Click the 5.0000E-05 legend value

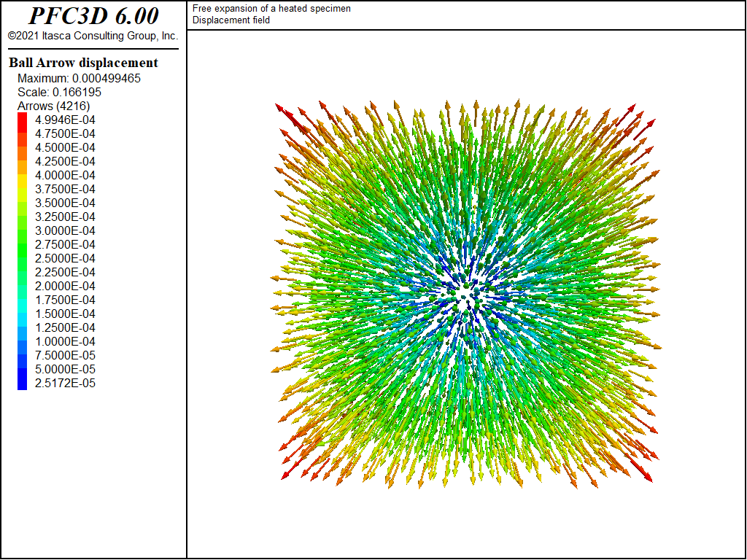pyautogui.click(x=65, y=369)
